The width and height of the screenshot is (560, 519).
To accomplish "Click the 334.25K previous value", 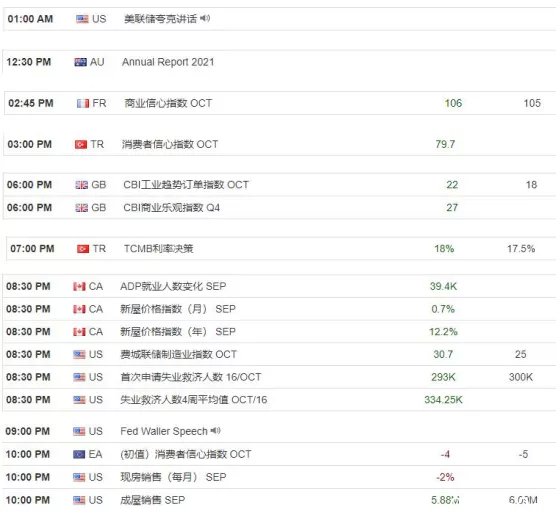I will click(443, 400).
